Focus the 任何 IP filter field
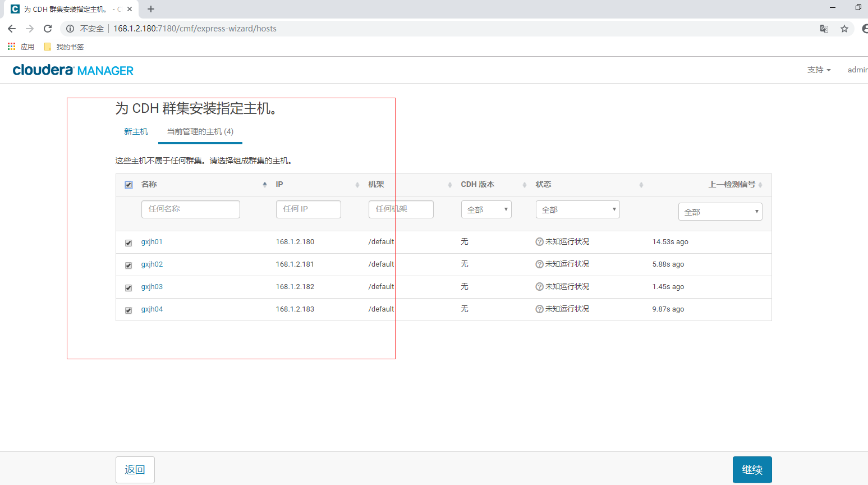The image size is (868, 485). coord(309,209)
